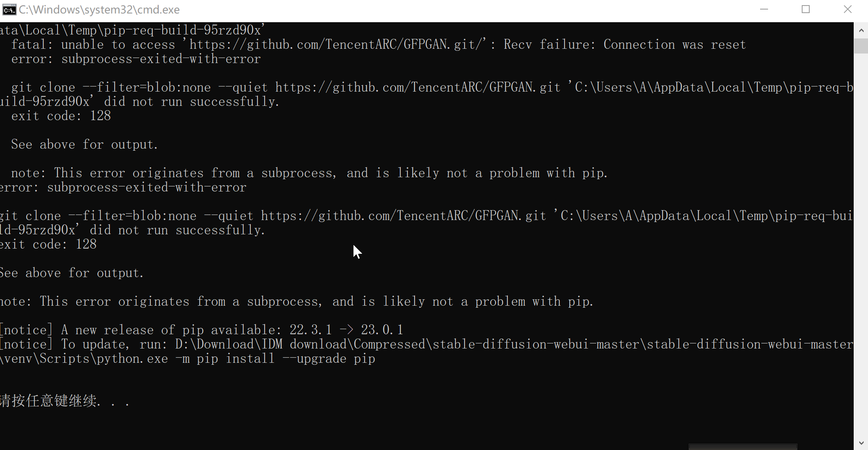Click the new pip version 23.0.1
The height and width of the screenshot is (450, 868).
pyautogui.click(x=382, y=330)
